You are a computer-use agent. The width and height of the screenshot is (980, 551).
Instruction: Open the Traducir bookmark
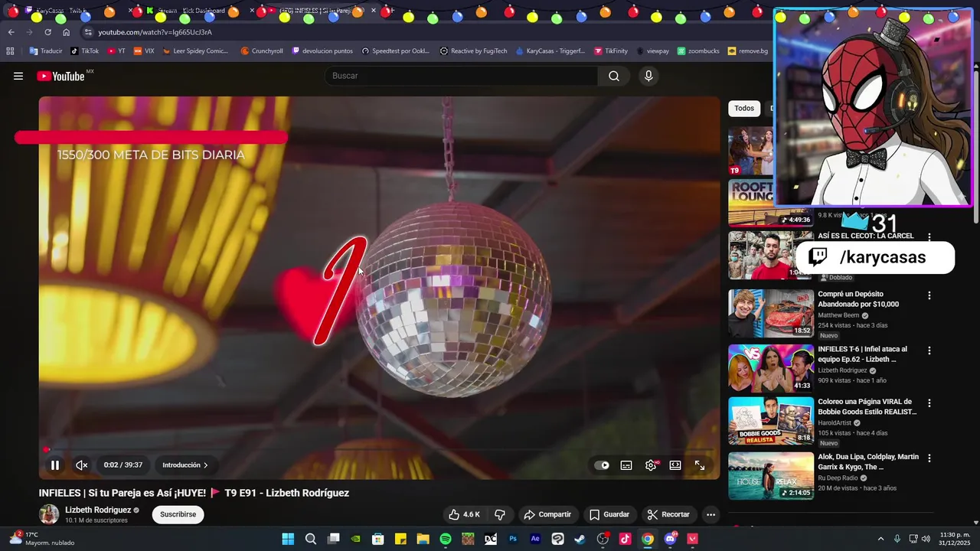click(46, 51)
